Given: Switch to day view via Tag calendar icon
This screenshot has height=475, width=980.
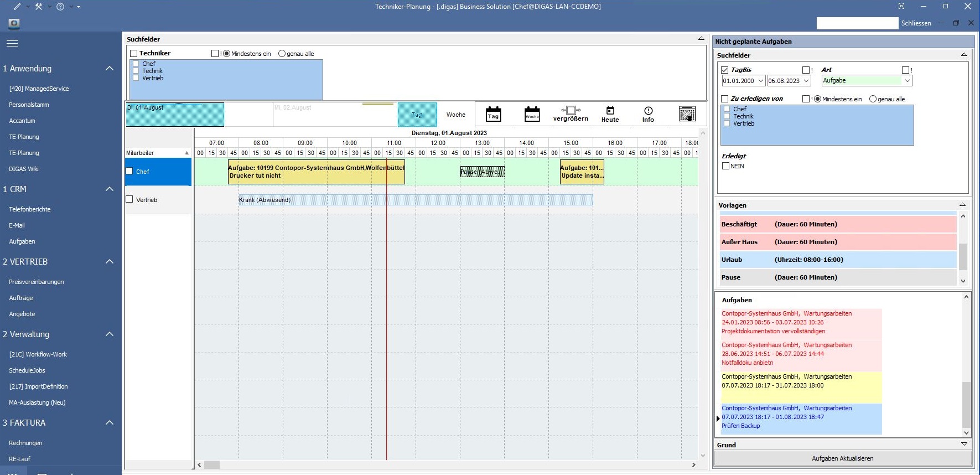Looking at the screenshot, I should (493, 114).
